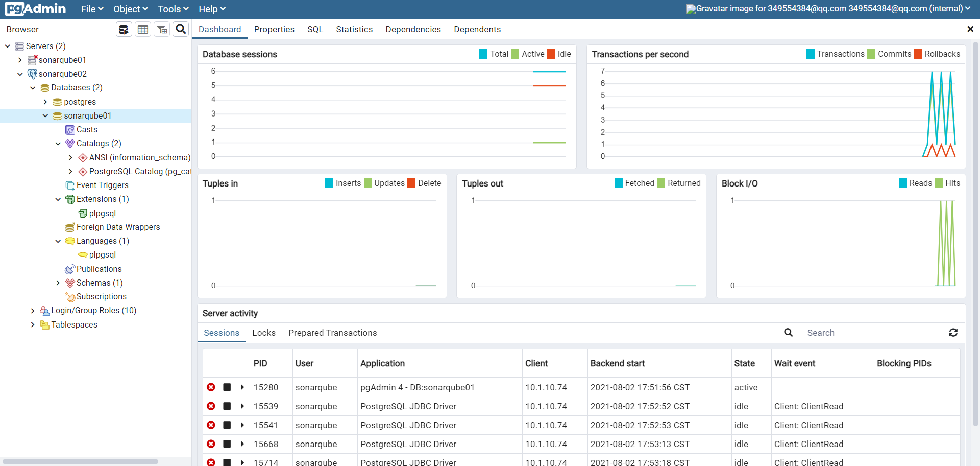Collapse the Catalogs (2) node
This screenshot has height=466, width=980.
(x=58, y=144)
